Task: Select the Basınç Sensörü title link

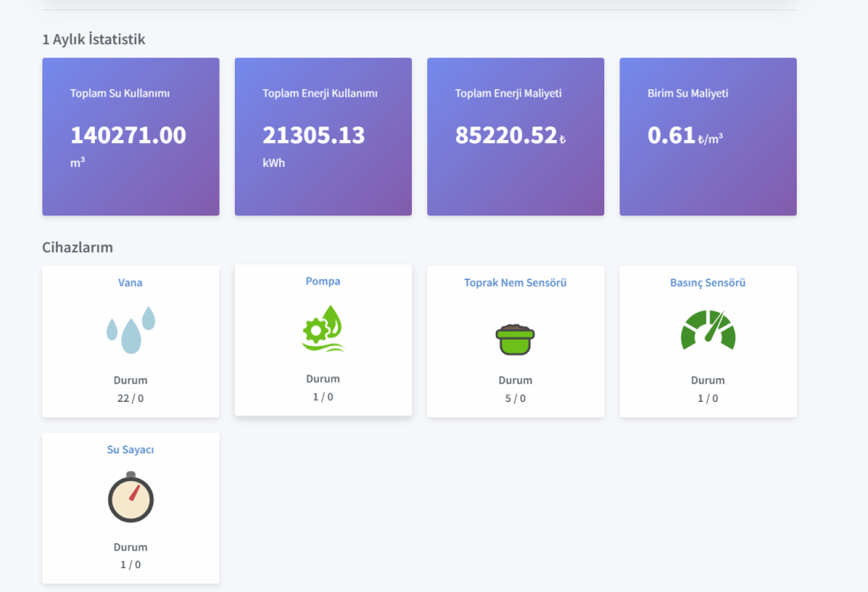Action: (708, 282)
